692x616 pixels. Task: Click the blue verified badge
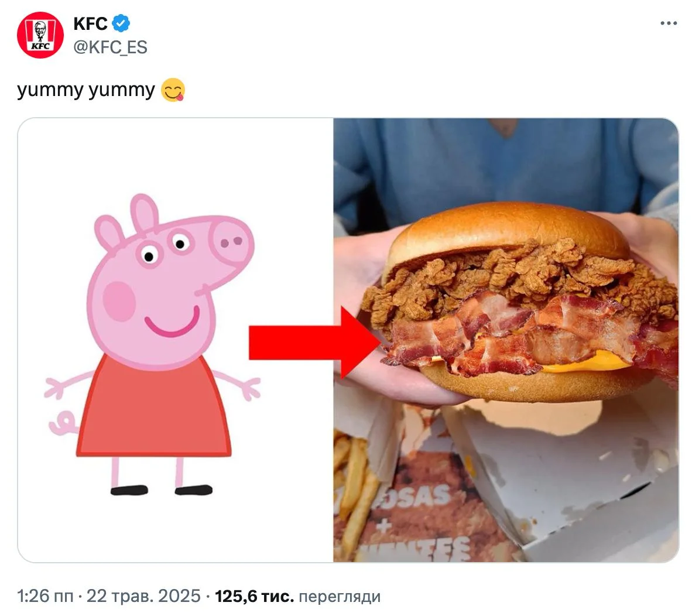pos(121,23)
